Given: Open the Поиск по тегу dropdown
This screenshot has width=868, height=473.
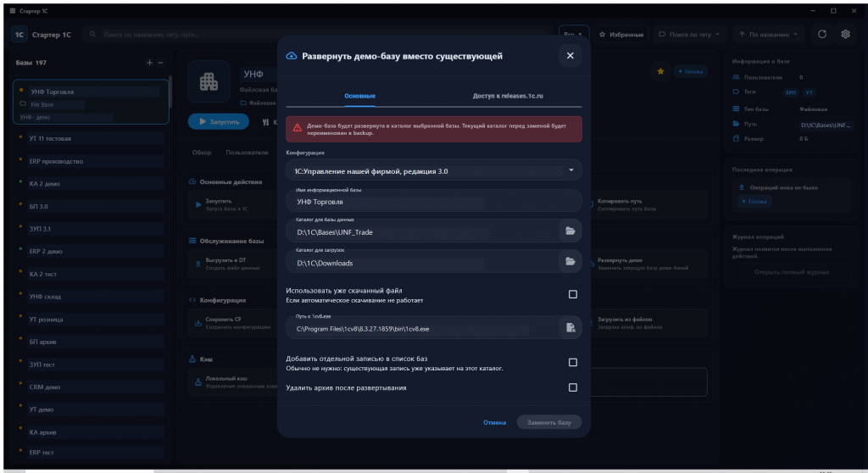Looking at the screenshot, I should coord(689,35).
